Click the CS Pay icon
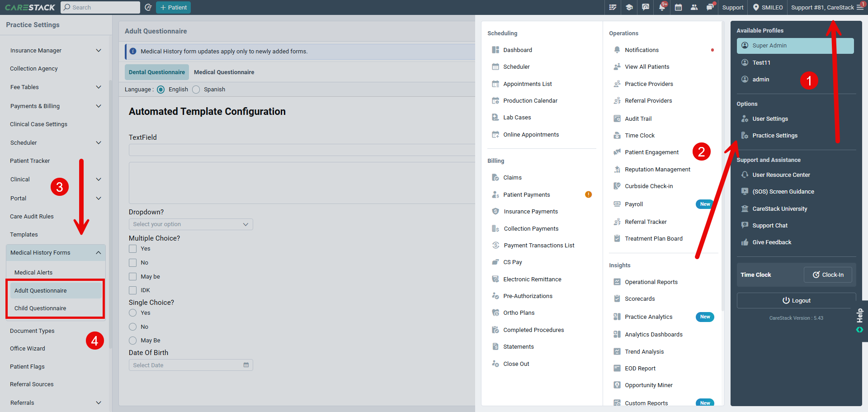The image size is (868, 412). 495,262
